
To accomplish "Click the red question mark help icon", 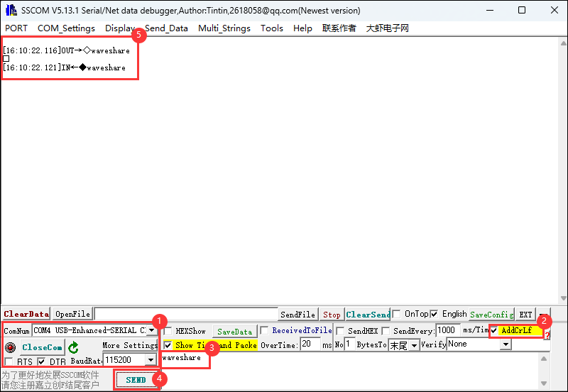I will click(x=547, y=335).
